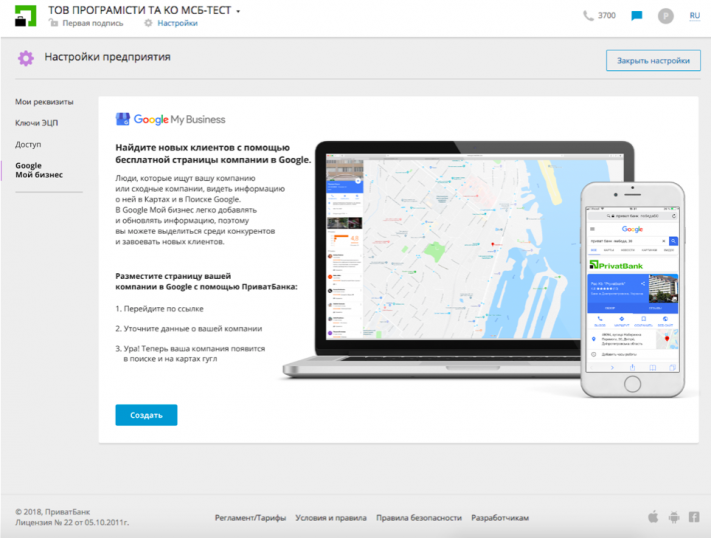Open Правила безопасности footer link

418,518
